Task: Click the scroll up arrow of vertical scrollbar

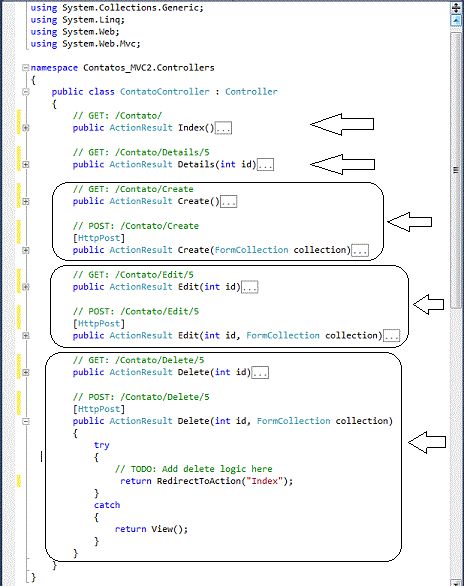Action: point(456,20)
